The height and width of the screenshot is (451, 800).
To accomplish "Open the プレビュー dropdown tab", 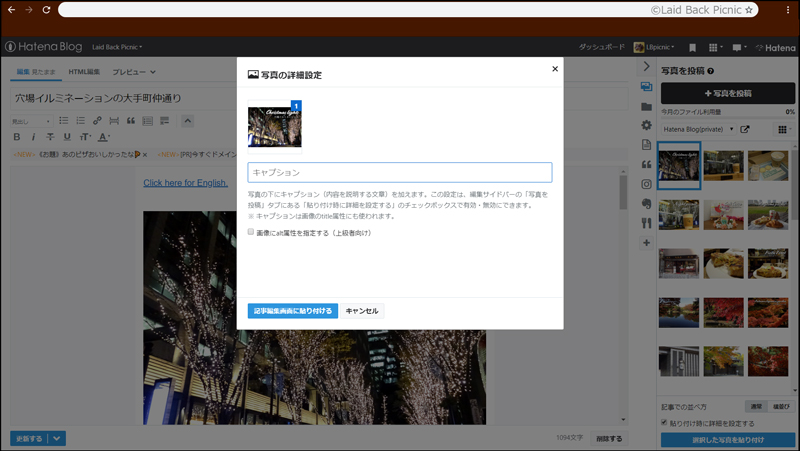I will [134, 72].
